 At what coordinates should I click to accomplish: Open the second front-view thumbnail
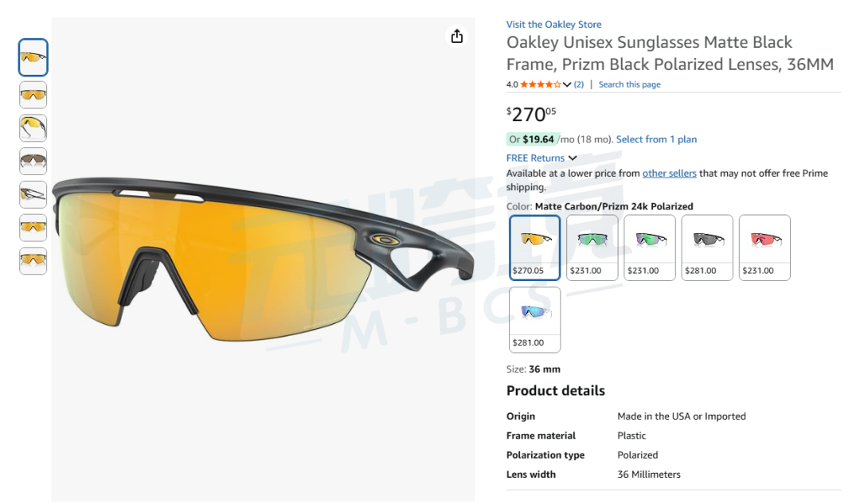pyautogui.click(x=33, y=95)
